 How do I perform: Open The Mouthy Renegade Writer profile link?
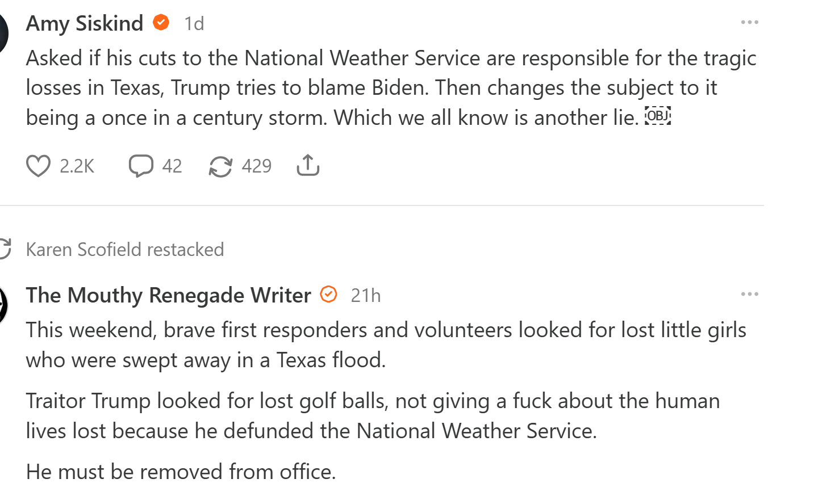(x=168, y=295)
